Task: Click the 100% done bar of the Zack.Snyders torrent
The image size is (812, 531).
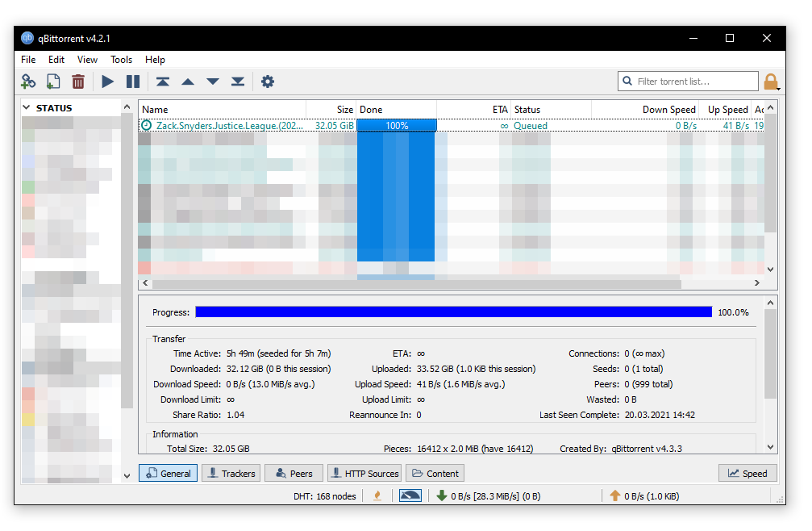Action: tap(397, 125)
